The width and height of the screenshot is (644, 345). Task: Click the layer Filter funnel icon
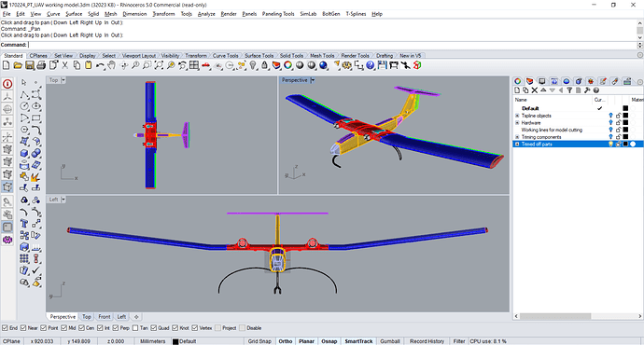tap(569, 90)
